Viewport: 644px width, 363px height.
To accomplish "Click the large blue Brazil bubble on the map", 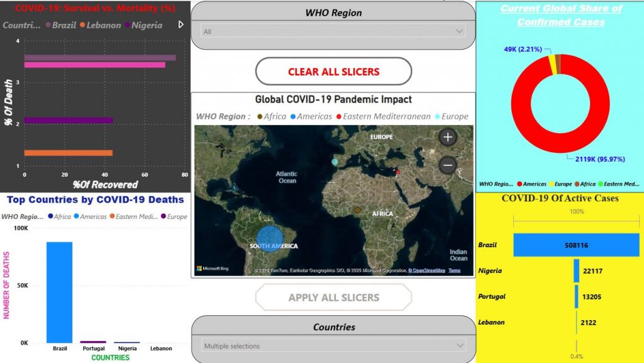I will (270, 239).
